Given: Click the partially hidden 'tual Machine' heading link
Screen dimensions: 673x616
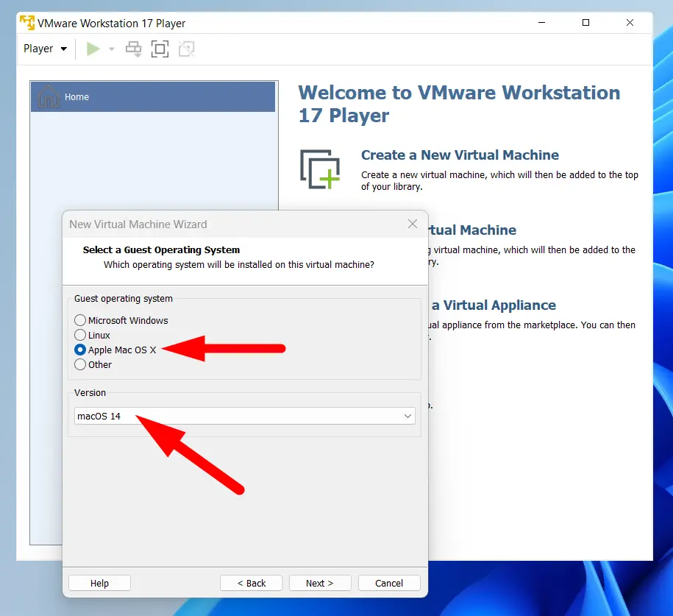Looking at the screenshot, I should click(x=472, y=230).
